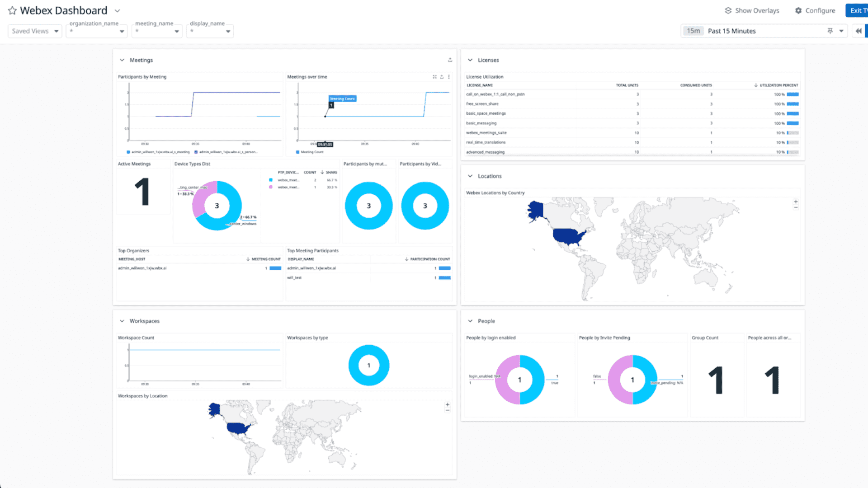Click the Exit button at top right
Screen dimensions: 868x488
[x=857, y=10]
